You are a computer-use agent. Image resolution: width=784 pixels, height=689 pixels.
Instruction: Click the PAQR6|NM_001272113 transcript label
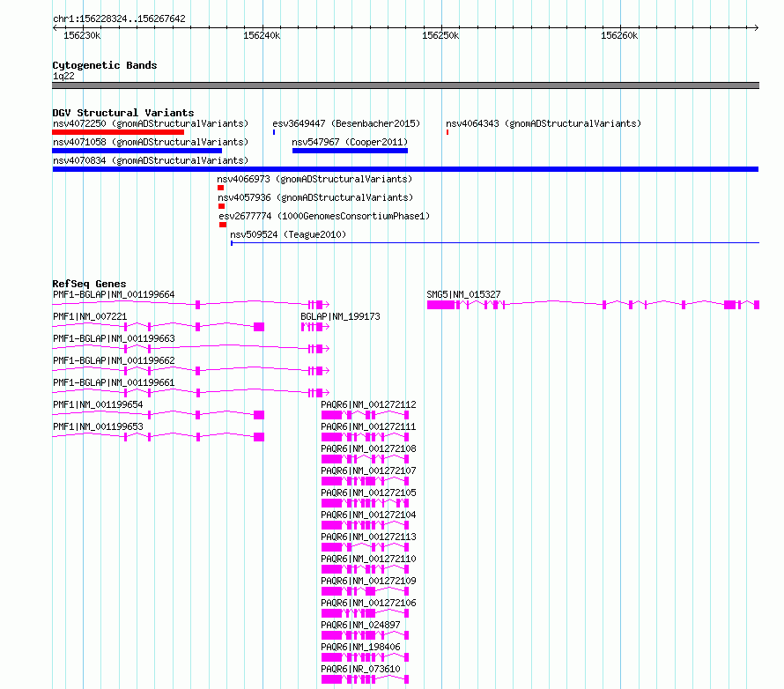point(368,537)
